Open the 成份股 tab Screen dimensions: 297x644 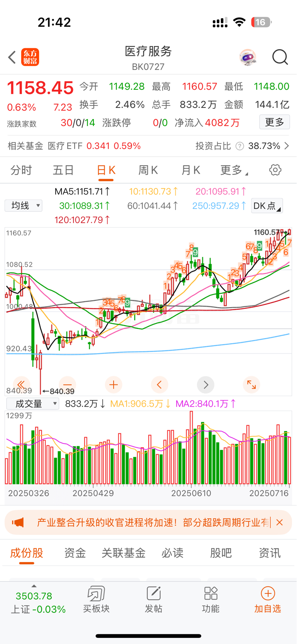click(x=27, y=553)
